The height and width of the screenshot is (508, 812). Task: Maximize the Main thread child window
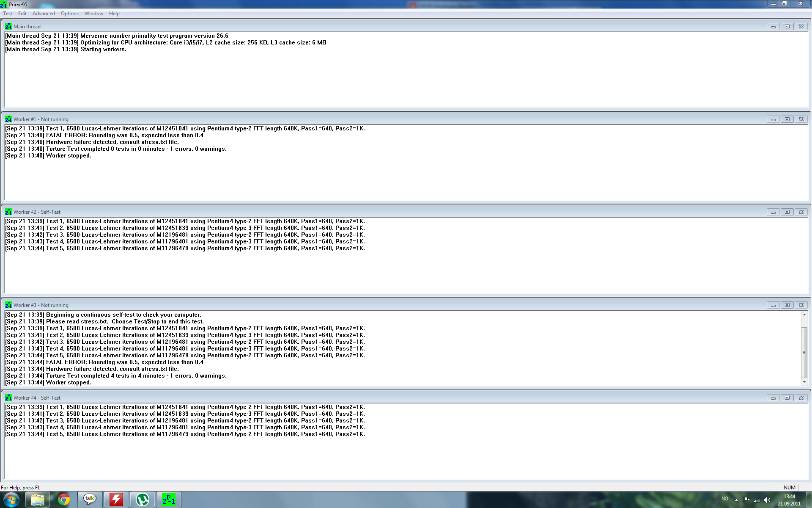(x=787, y=26)
